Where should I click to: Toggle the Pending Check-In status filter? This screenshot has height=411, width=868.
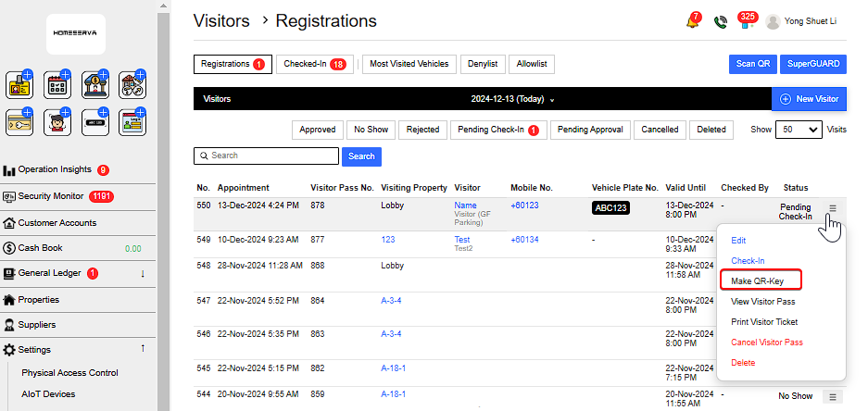[x=498, y=131]
